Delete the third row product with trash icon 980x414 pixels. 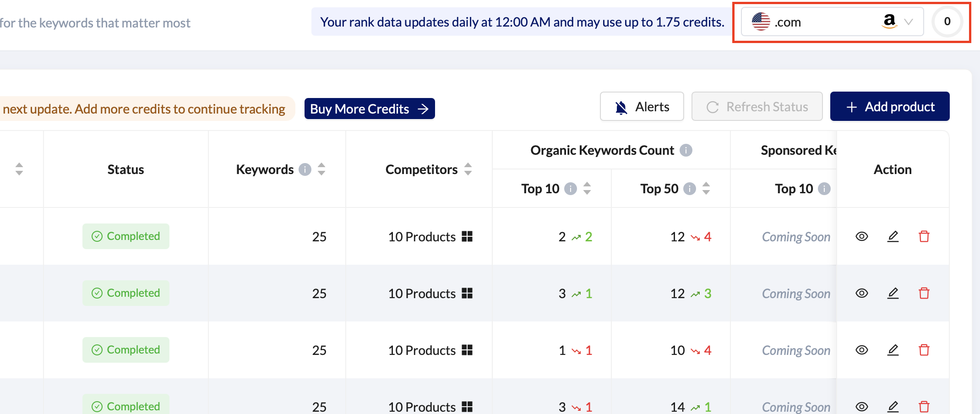click(x=924, y=350)
